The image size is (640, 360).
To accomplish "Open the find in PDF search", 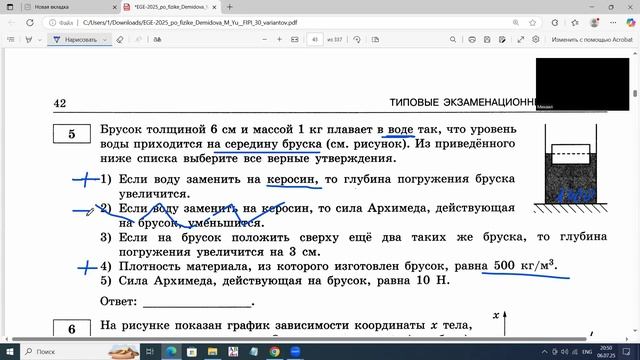I will (453, 40).
